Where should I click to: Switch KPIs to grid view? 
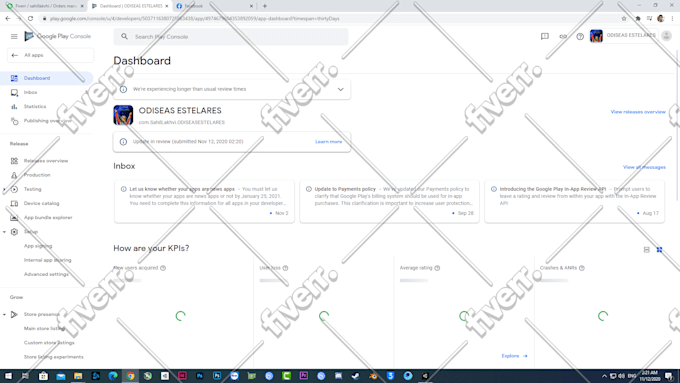coord(659,250)
